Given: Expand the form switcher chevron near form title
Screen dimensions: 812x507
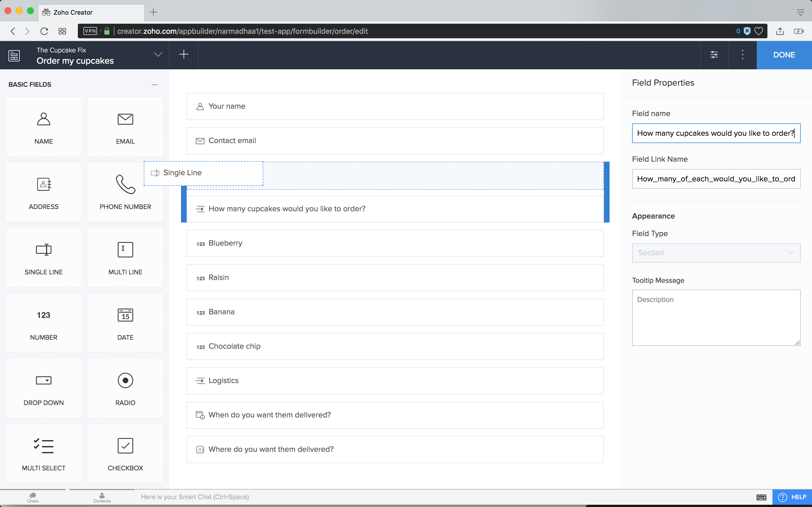Looking at the screenshot, I should pos(158,55).
